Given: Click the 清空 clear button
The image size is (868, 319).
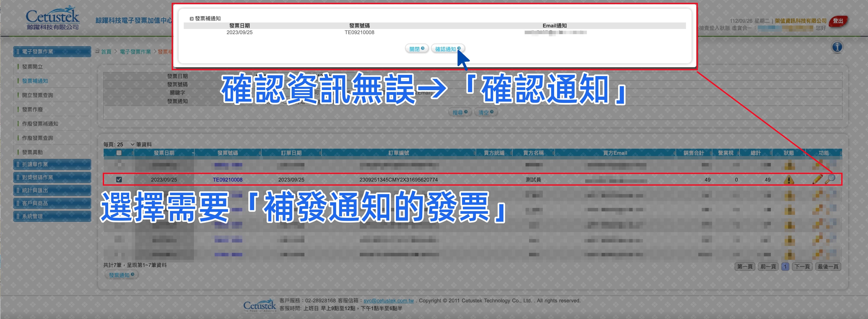Looking at the screenshot, I should [486, 112].
